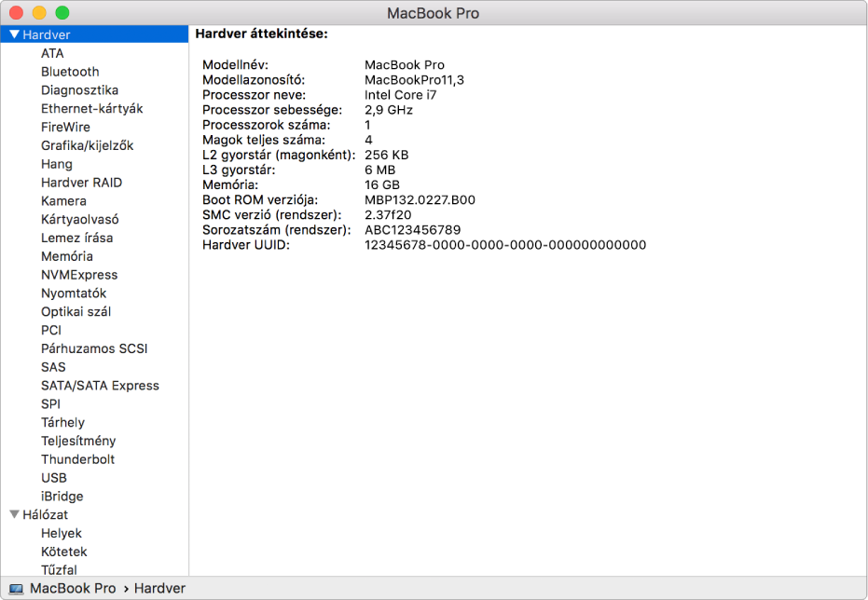Click the Magok teljes száma label
Image resolution: width=868 pixels, height=600 pixels.
point(264,141)
